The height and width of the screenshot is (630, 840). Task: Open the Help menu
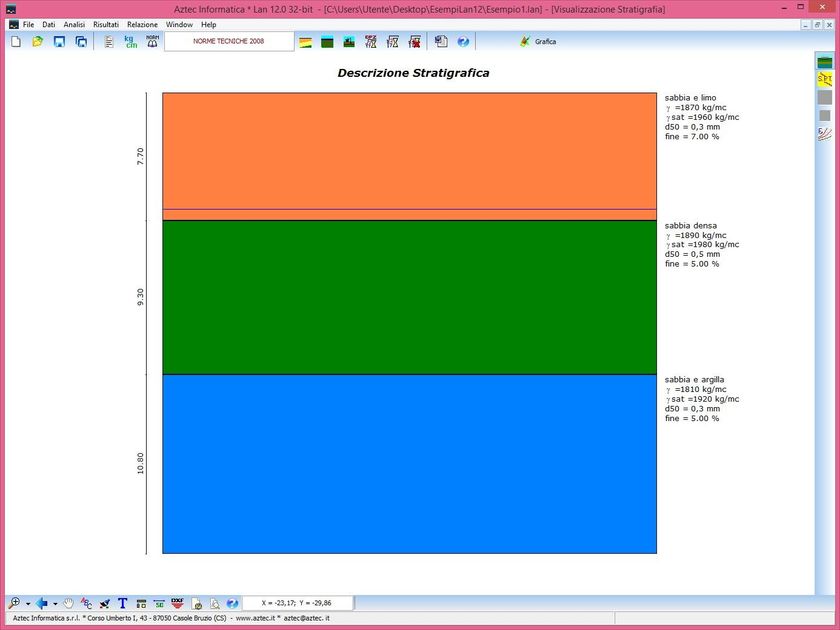pyautogui.click(x=208, y=25)
